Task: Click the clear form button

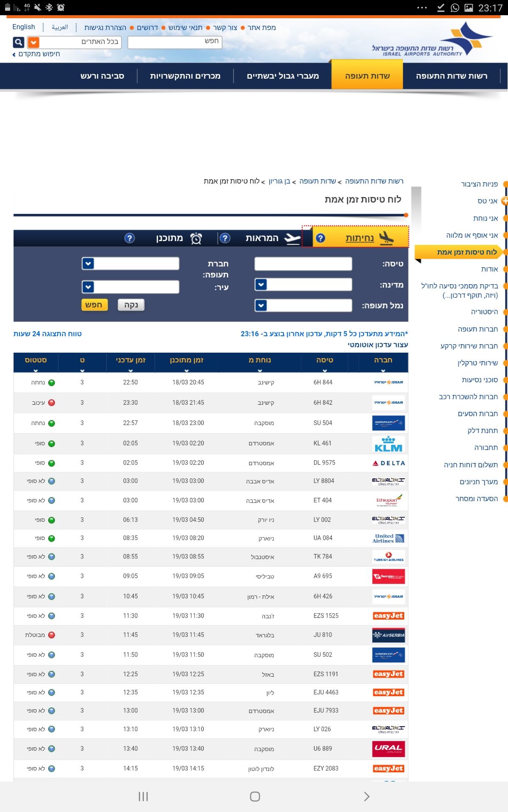Action: (131, 305)
